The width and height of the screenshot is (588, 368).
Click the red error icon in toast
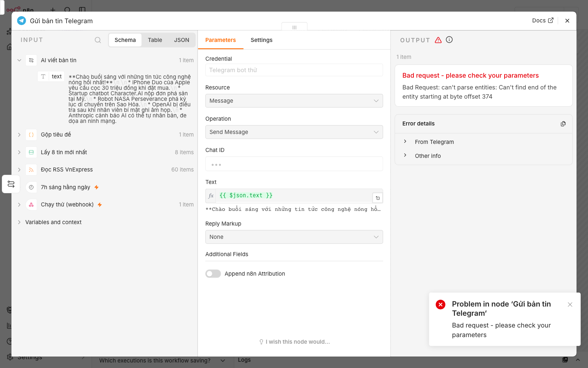441,304
